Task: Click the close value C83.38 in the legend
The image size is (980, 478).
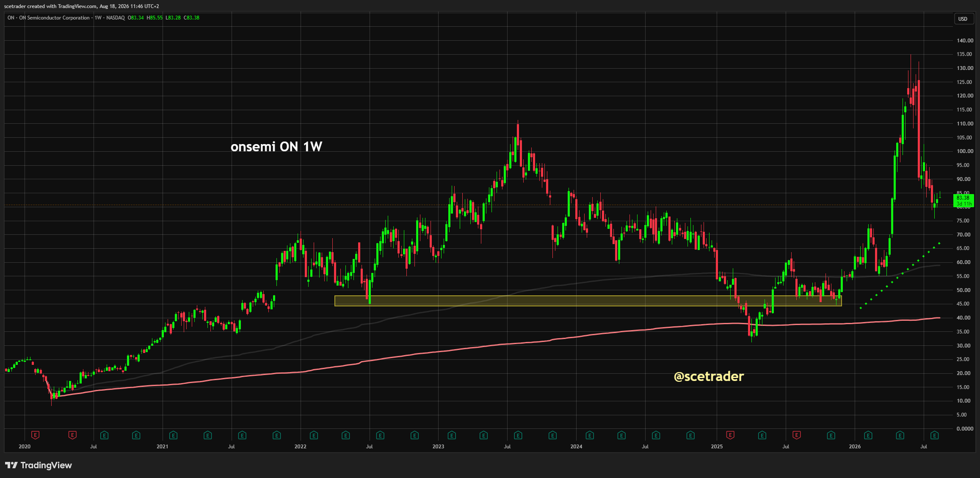Action: point(191,18)
